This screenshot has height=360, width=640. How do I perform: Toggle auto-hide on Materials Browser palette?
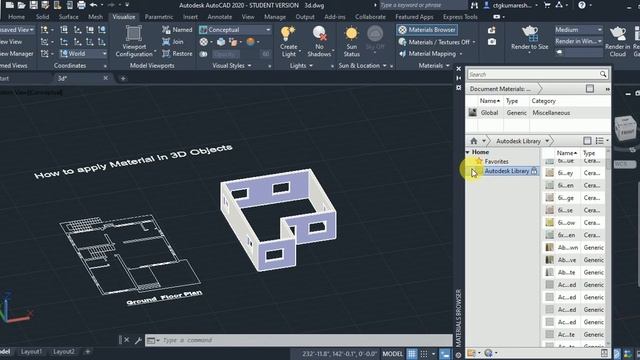458,78
